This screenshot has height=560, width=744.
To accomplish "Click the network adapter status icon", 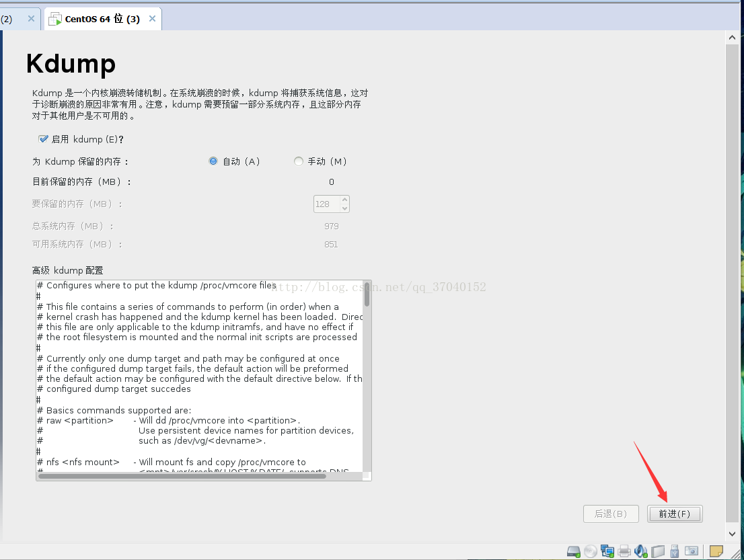I will (607, 551).
